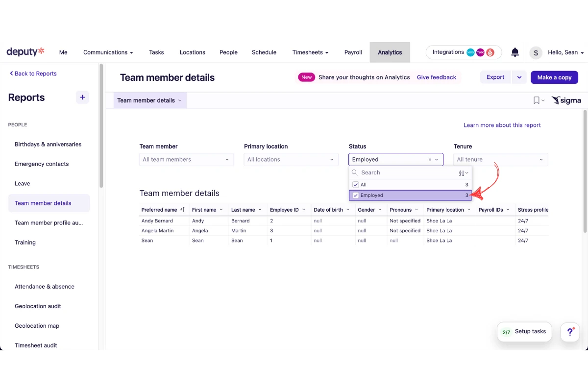Screen dimensions: 588x392
Task: Select Team member details in sidebar
Action: 49,203
